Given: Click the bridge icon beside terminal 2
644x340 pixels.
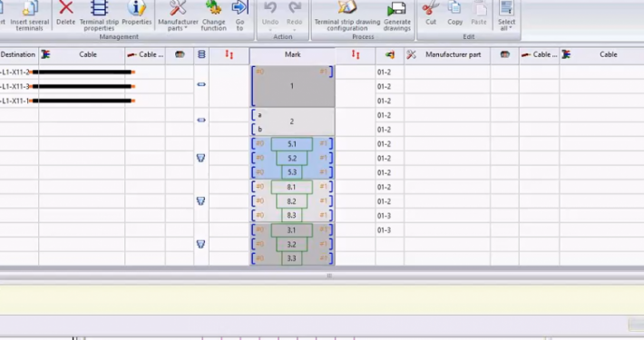Looking at the screenshot, I should [201, 121].
